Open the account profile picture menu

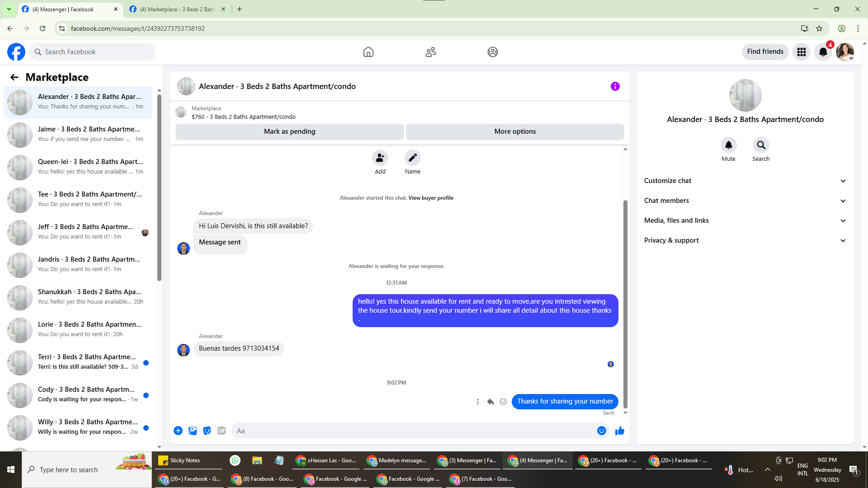[845, 52]
